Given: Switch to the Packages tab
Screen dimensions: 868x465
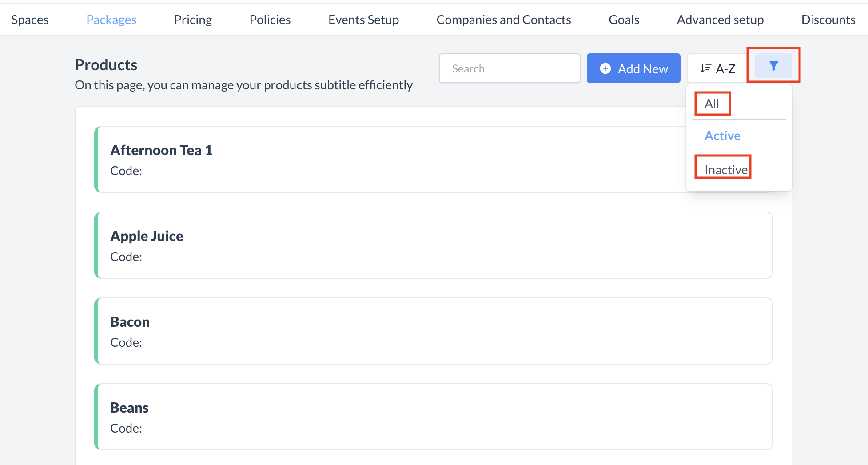Looking at the screenshot, I should tap(111, 19).
